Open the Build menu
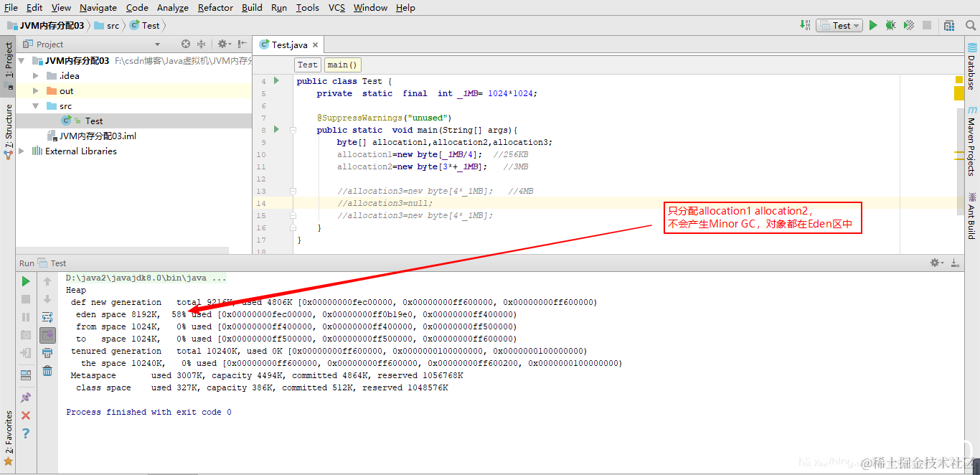Image resolution: width=980 pixels, height=475 pixels. [252, 8]
